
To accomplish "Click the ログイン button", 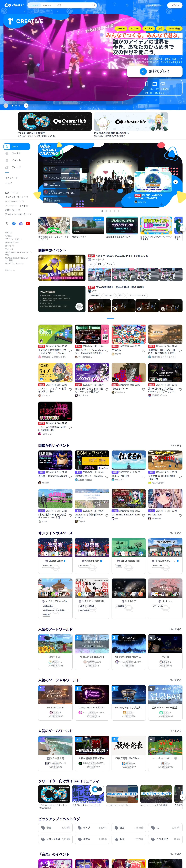I will [x=175, y=5].
